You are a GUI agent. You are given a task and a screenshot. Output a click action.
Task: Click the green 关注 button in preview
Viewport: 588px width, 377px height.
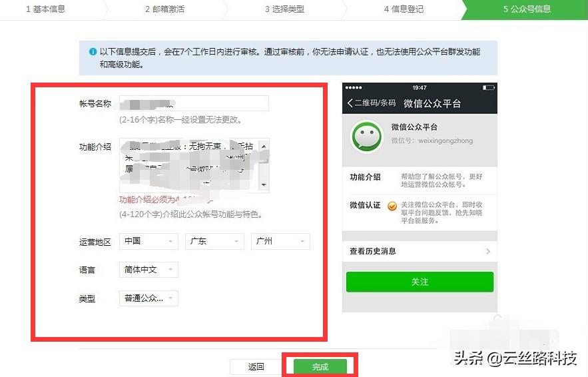[x=420, y=282]
